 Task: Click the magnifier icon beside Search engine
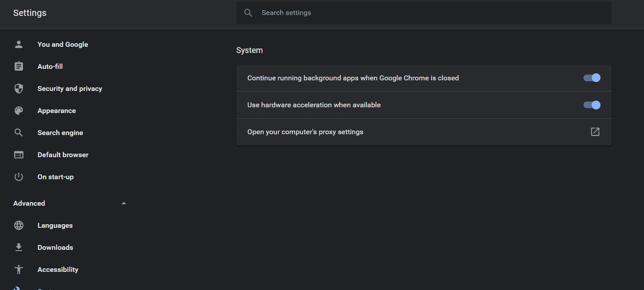(19, 133)
